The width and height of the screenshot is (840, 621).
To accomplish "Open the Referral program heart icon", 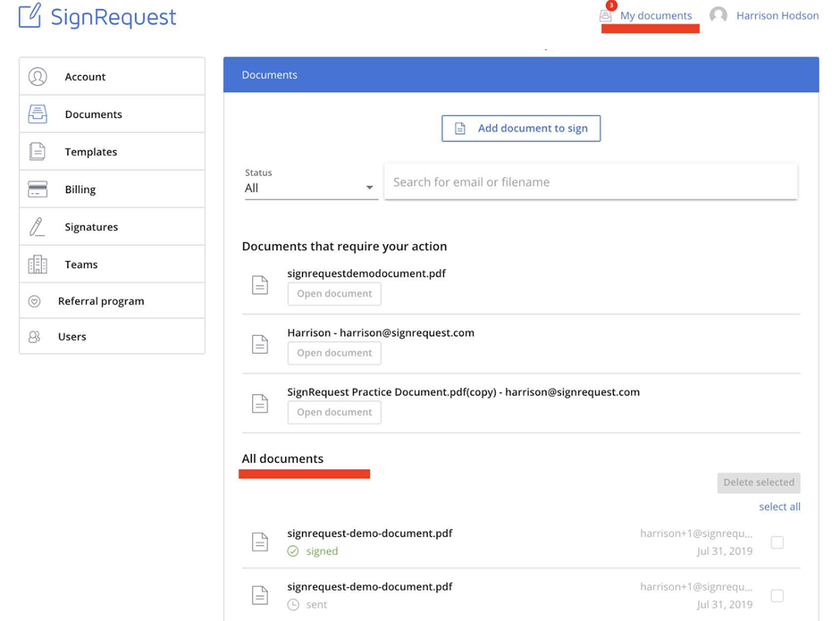I will (35, 302).
